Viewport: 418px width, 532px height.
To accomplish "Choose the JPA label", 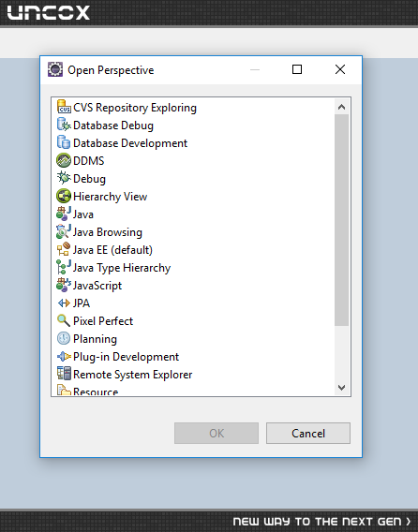I will (x=82, y=303).
